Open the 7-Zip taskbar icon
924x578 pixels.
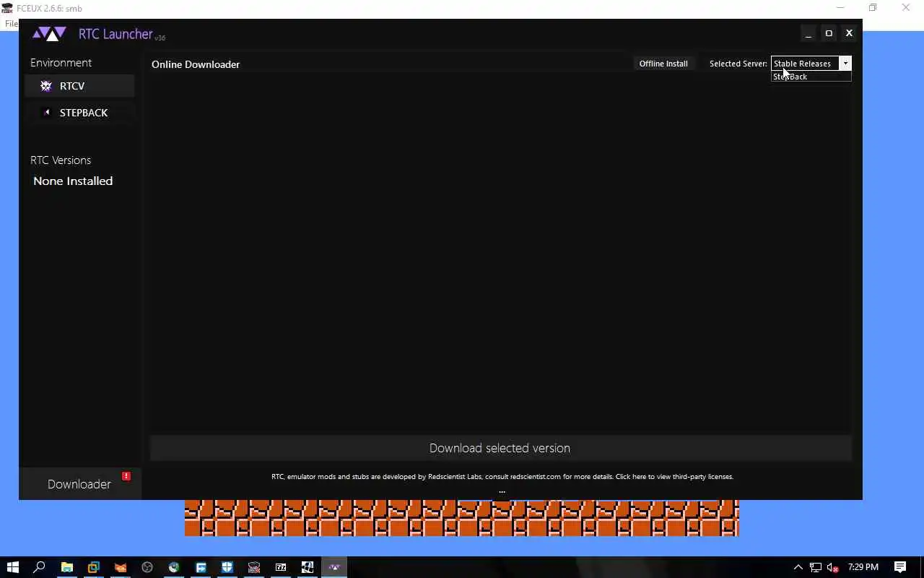click(x=281, y=567)
